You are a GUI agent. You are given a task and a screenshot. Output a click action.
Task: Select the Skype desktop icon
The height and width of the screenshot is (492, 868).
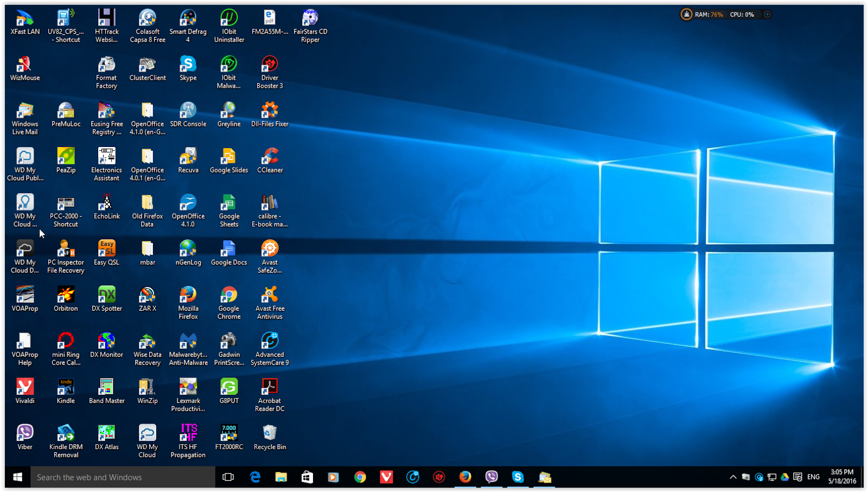coord(188,69)
